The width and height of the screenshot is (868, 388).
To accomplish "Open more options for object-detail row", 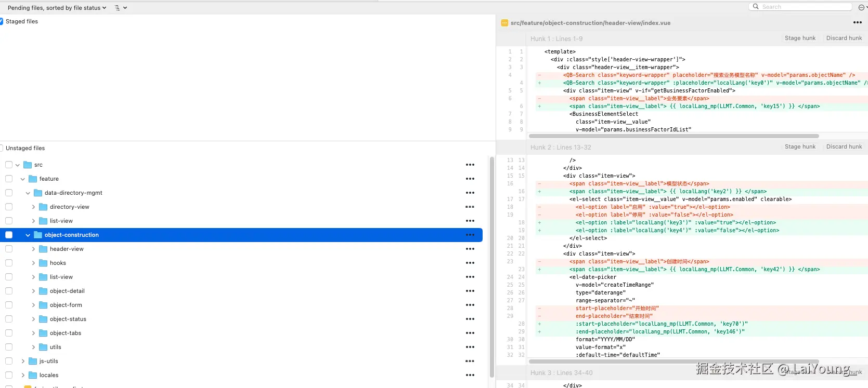I will click(x=470, y=291).
